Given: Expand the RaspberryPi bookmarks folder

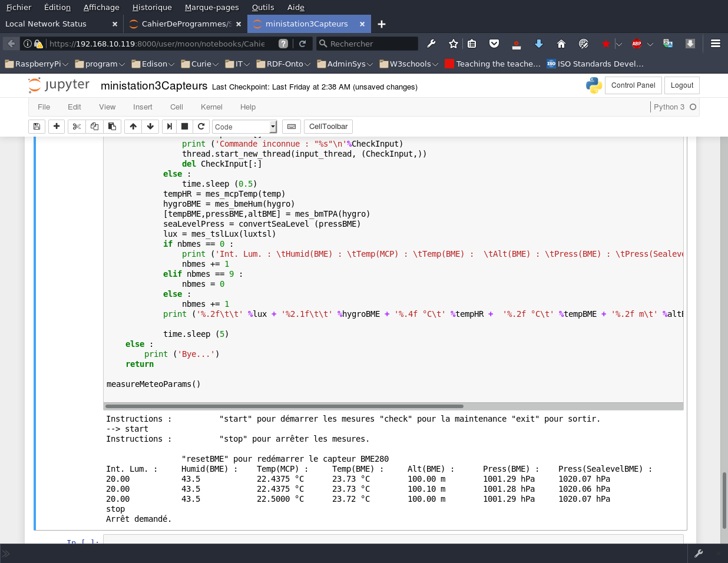Looking at the screenshot, I should click(x=37, y=64).
